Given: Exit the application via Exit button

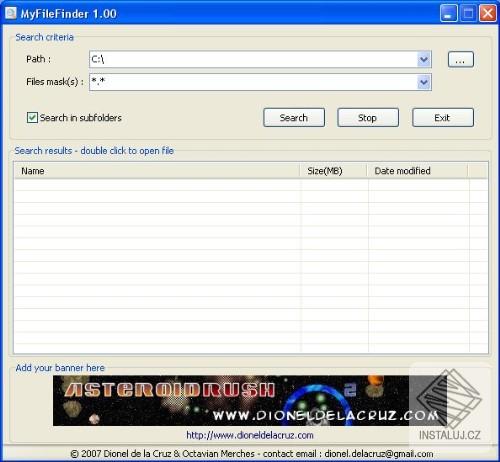Looking at the screenshot, I should pyautogui.click(x=443, y=118).
